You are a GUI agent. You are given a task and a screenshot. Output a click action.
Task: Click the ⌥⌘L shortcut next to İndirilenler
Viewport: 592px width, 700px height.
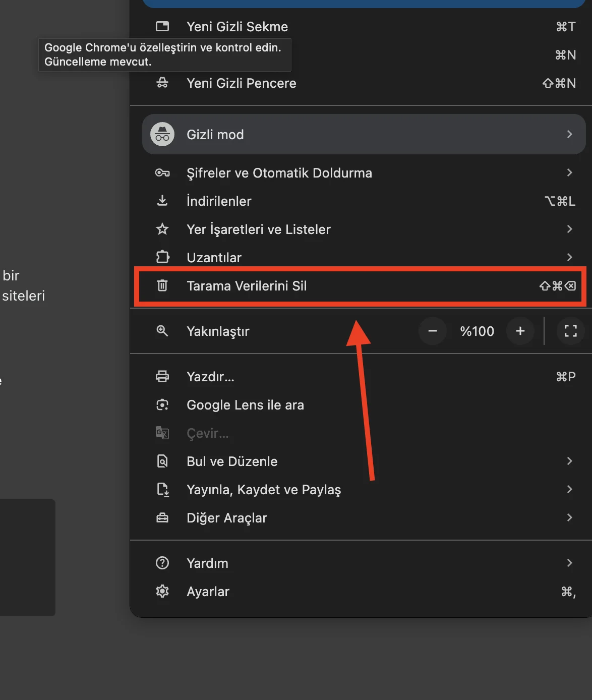(560, 201)
